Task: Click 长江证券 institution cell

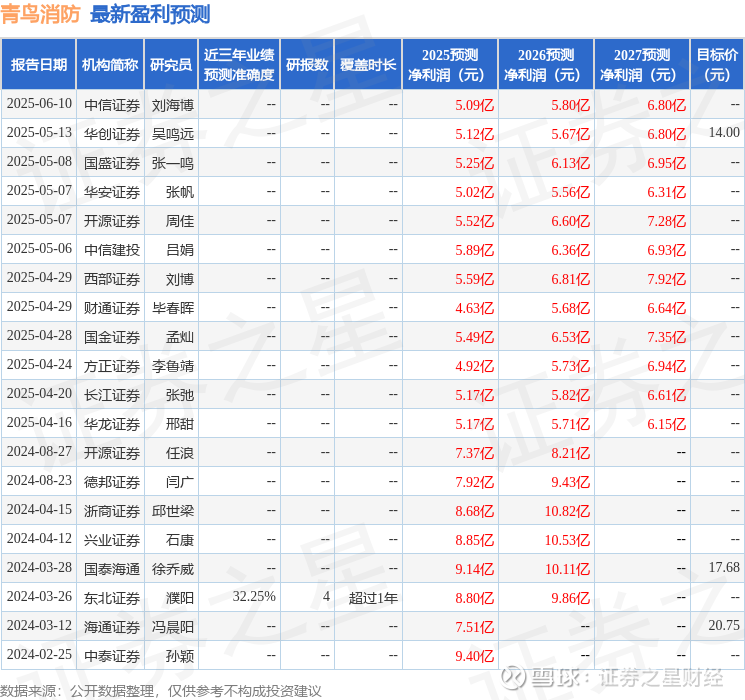Action: point(112,395)
